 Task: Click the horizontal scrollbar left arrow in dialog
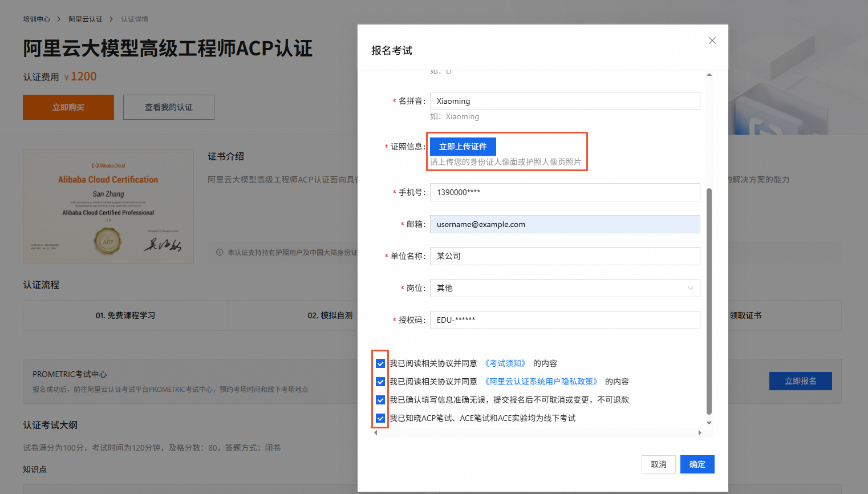pos(375,433)
